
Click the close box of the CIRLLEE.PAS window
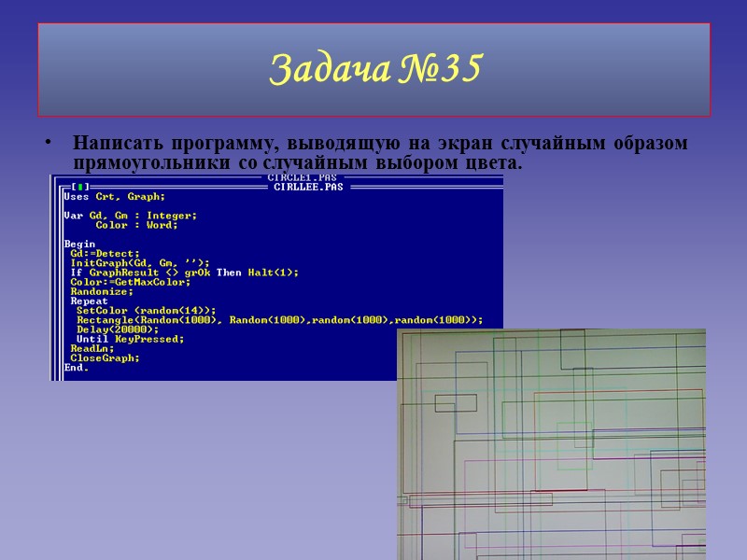[x=80, y=187]
